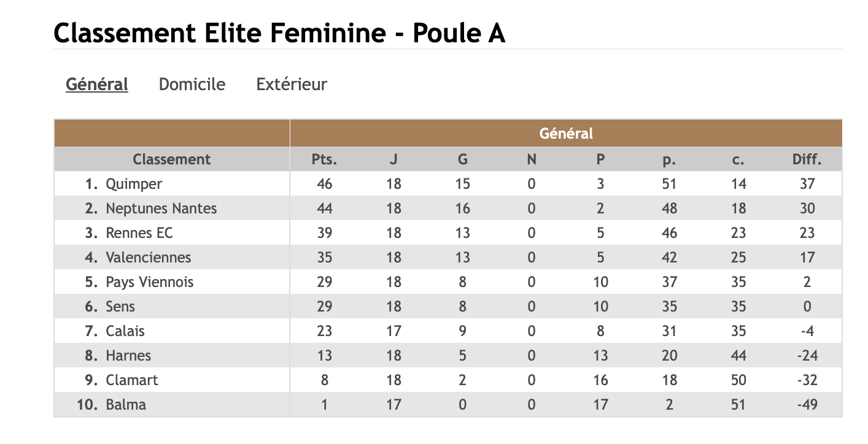Click on the Sens team name

point(120,307)
